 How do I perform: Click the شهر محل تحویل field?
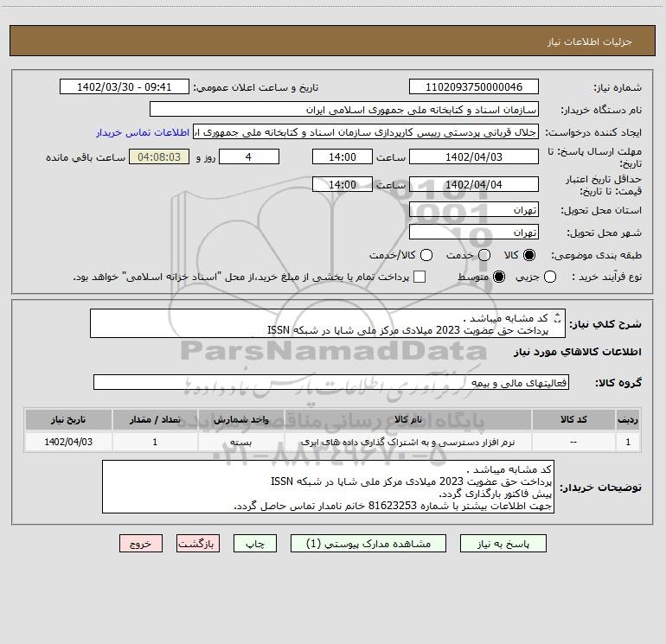474,233
